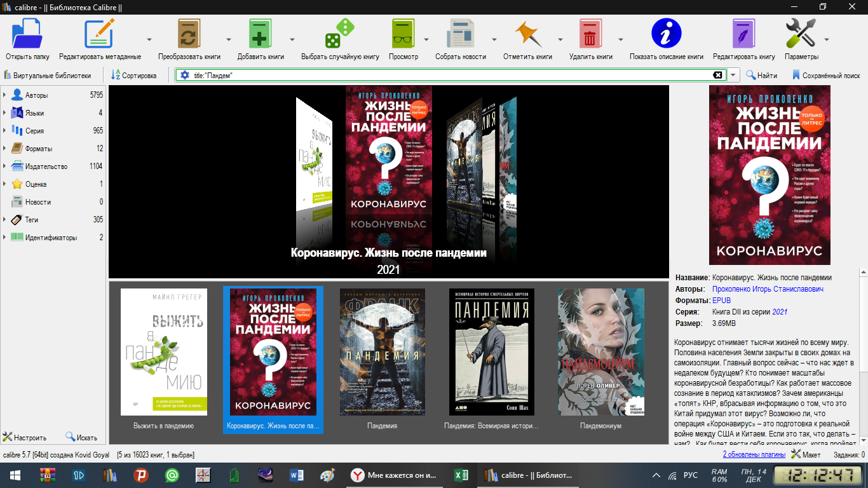Pick a random book with the dice icon
Viewport: 868px width, 488px height.
tap(340, 33)
